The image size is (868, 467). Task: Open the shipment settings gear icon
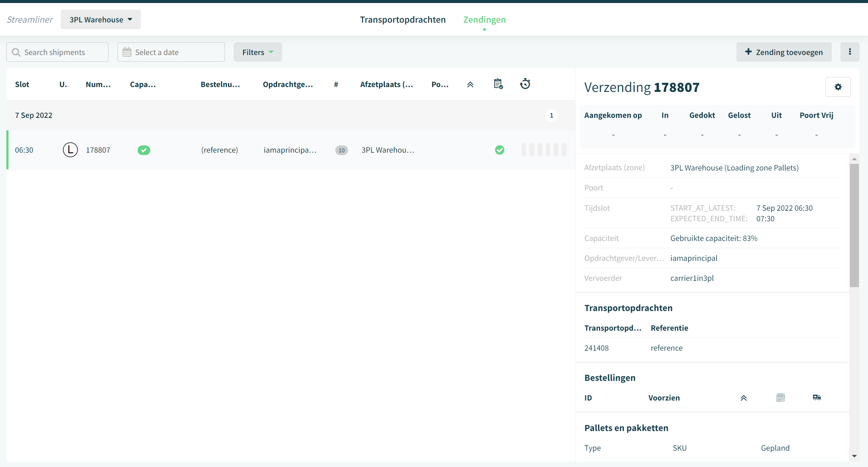point(838,87)
